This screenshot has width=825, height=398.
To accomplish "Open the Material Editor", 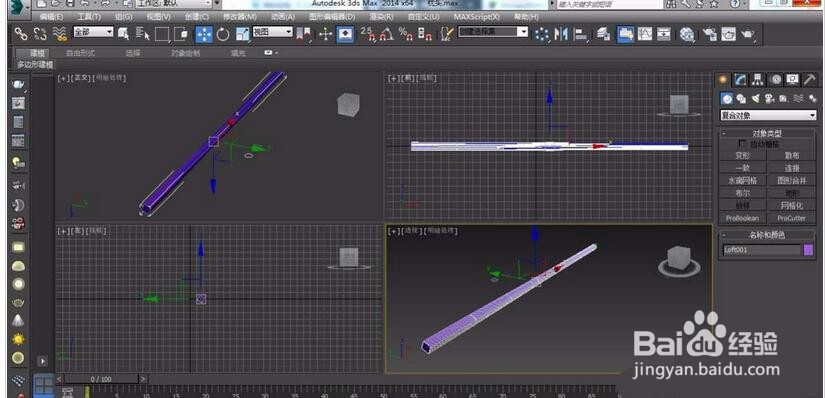I will pyautogui.click(x=687, y=34).
